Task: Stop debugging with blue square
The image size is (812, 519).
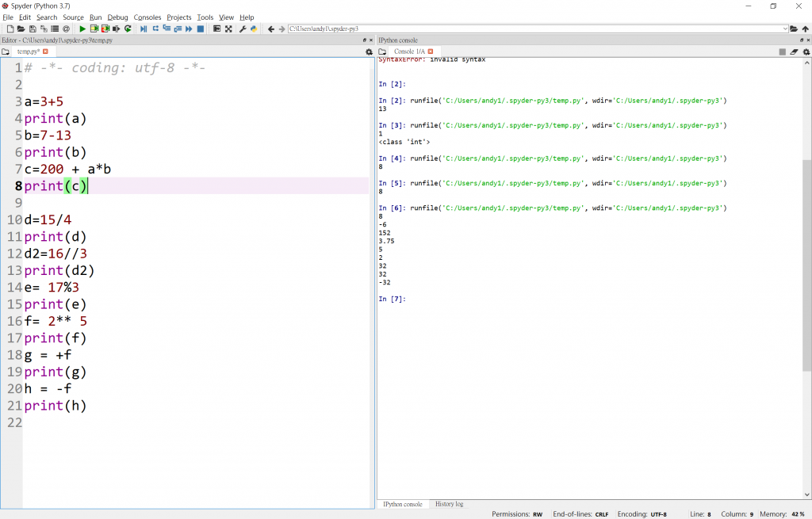Action: [201, 29]
